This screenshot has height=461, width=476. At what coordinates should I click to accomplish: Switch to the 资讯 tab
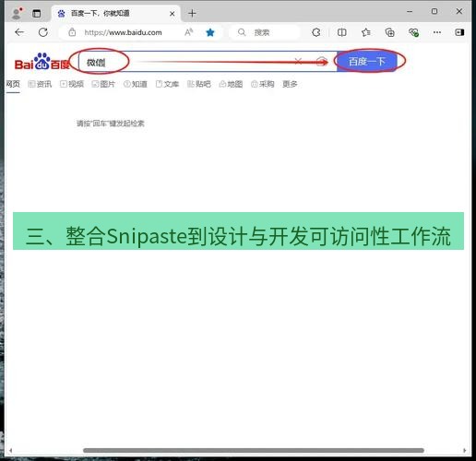point(40,84)
